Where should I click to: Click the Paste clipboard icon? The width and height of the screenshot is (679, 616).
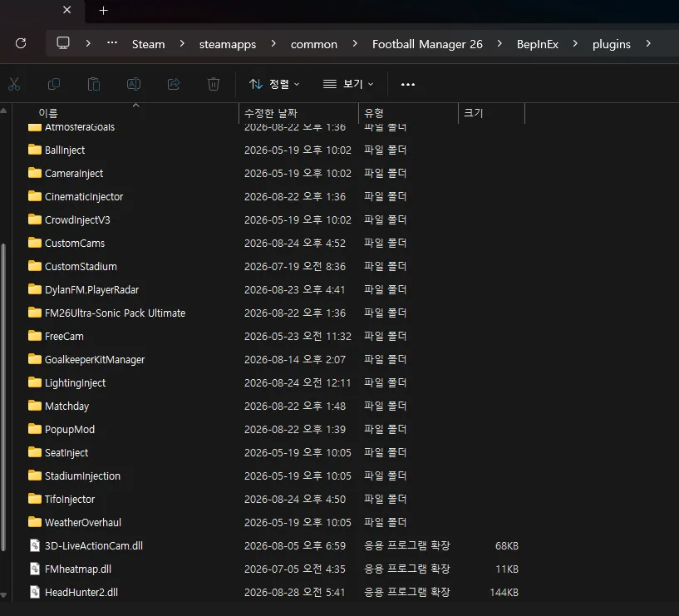(94, 84)
